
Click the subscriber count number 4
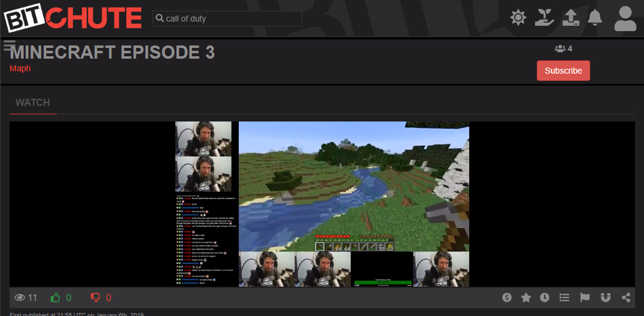tap(570, 49)
